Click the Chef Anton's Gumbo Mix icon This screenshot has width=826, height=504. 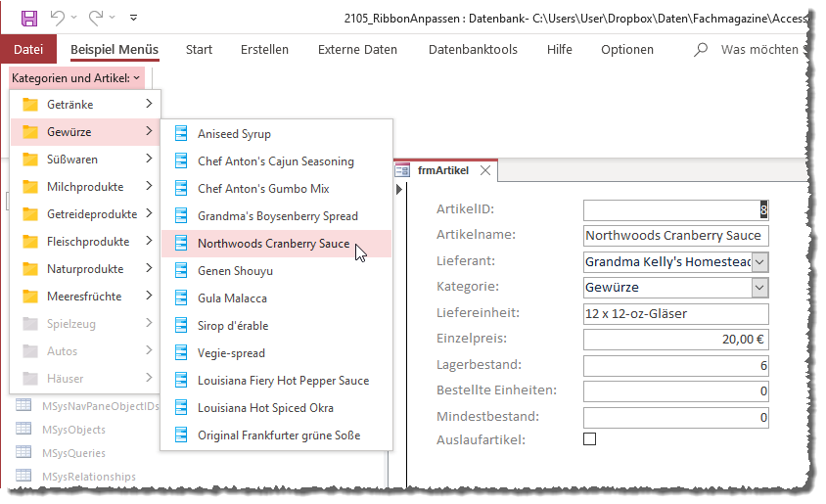tap(181, 188)
